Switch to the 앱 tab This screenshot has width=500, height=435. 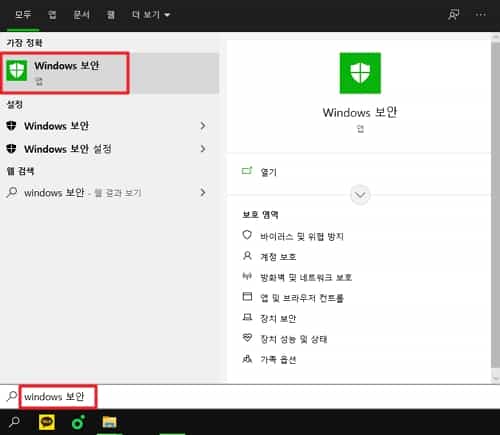point(52,15)
